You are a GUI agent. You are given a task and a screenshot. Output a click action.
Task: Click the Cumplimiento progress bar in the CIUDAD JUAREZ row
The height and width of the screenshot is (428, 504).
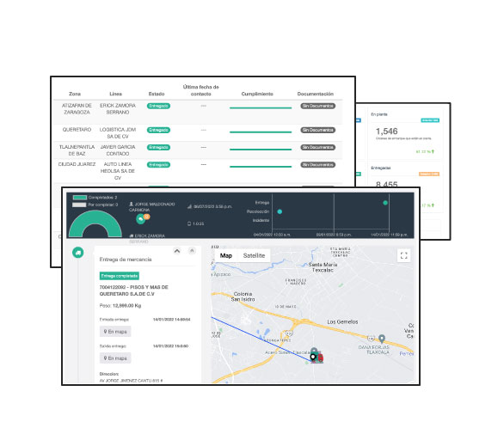point(261,167)
